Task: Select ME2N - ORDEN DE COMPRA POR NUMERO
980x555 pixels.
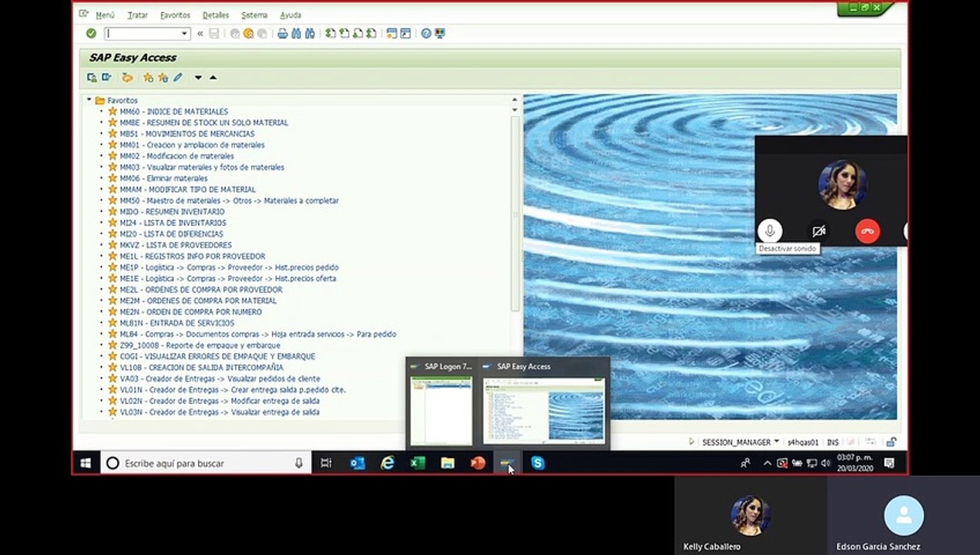Action: pos(190,312)
